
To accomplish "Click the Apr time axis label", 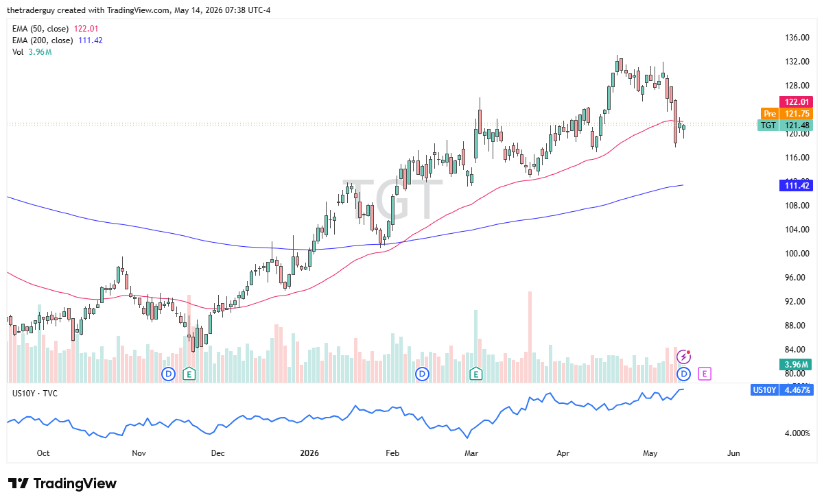I will [x=563, y=453].
